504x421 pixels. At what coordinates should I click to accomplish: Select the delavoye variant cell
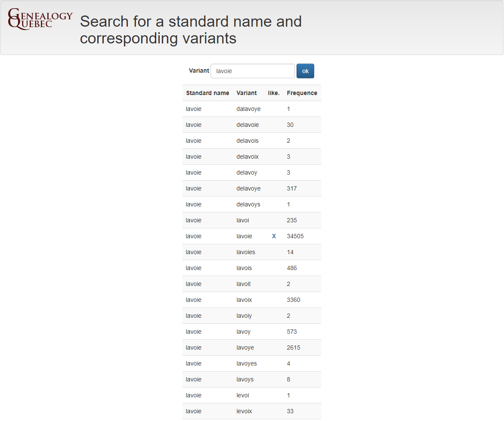(x=248, y=188)
